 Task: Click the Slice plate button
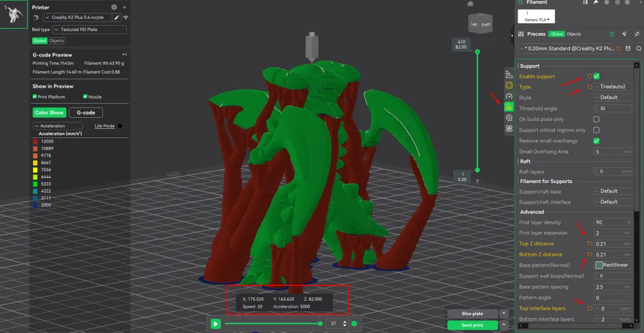pos(472,314)
